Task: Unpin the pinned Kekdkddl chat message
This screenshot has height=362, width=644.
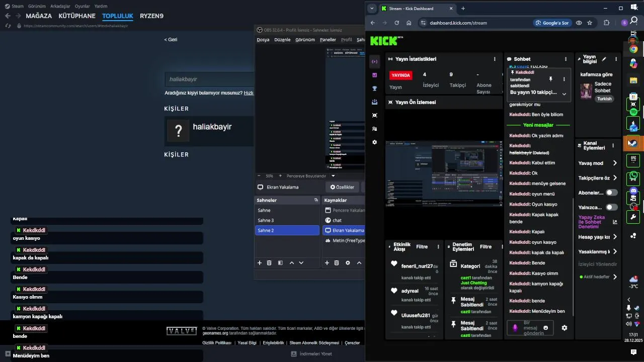Action: point(550,79)
